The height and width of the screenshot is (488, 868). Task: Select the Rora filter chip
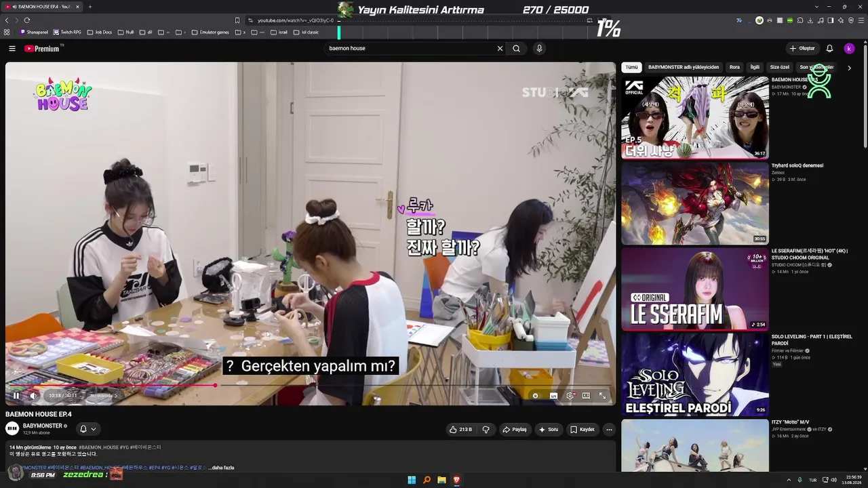[x=734, y=67]
